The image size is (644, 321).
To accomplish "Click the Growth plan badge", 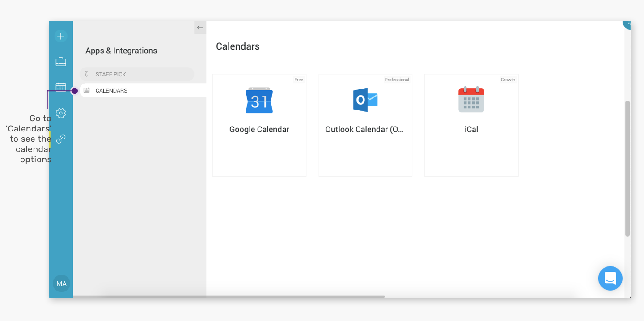I will 508,80.
